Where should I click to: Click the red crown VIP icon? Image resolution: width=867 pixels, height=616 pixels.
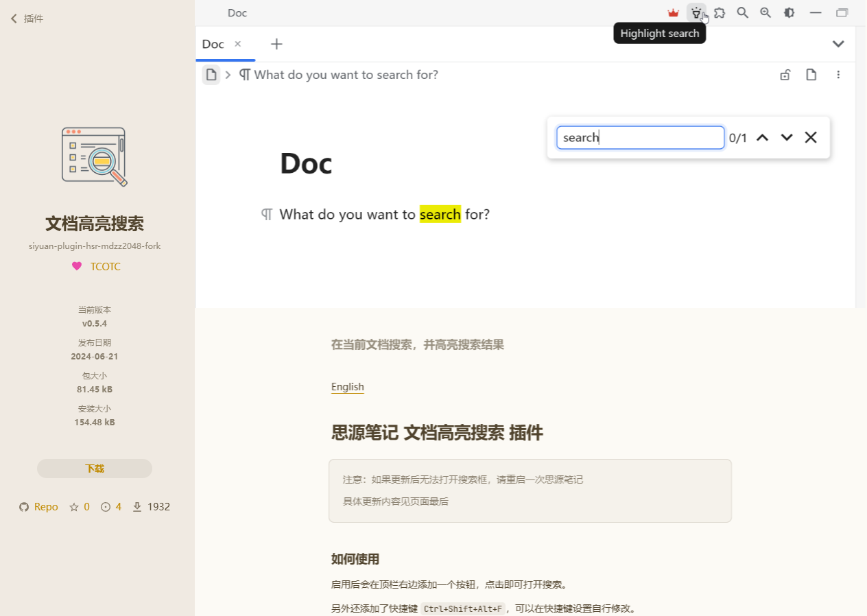673,12
